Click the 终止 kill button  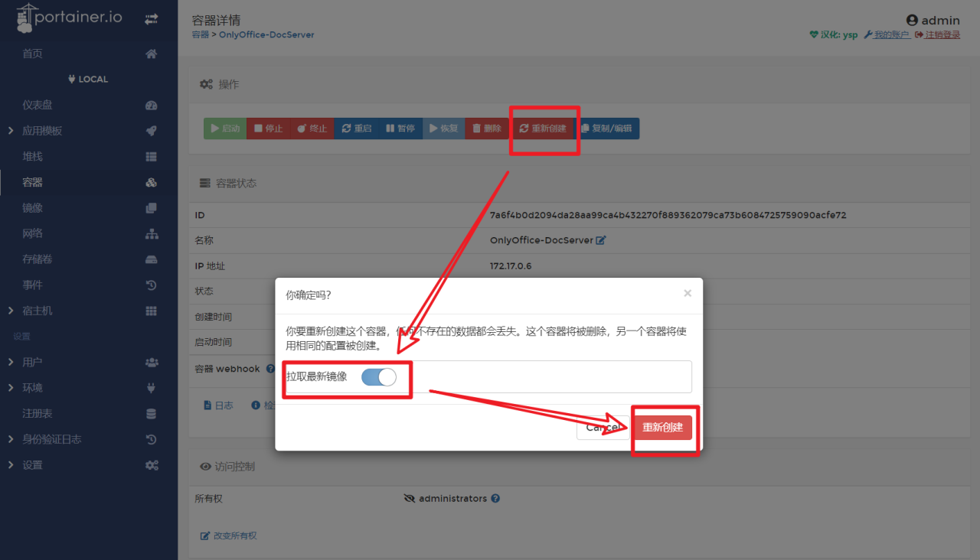click(312, 129)
